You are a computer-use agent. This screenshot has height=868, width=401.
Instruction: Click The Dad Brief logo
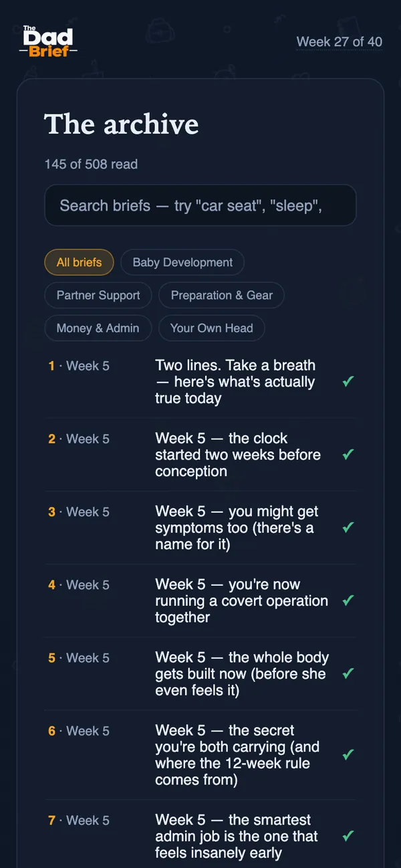(x=48, y=41)
